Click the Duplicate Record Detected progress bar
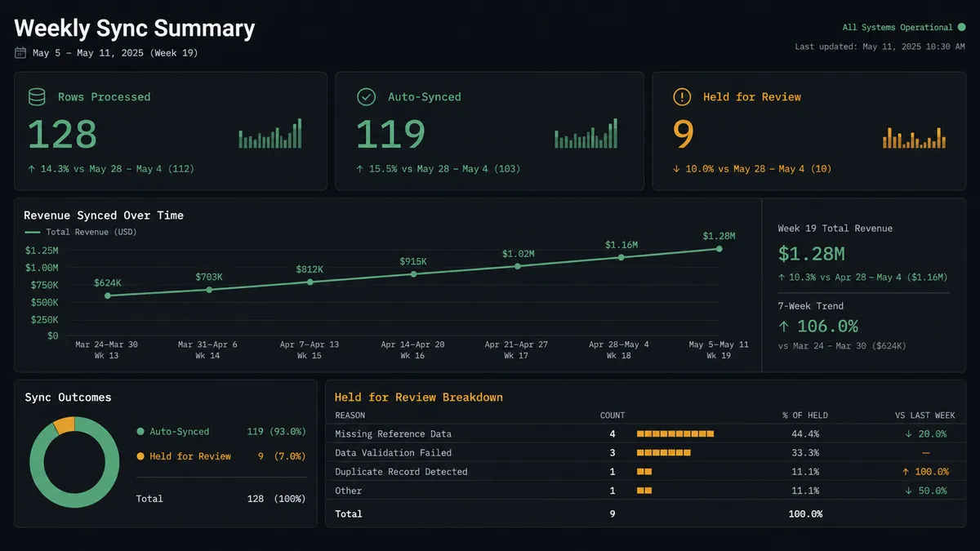Screen dimensions: 980x551 [x=644, y=472]
